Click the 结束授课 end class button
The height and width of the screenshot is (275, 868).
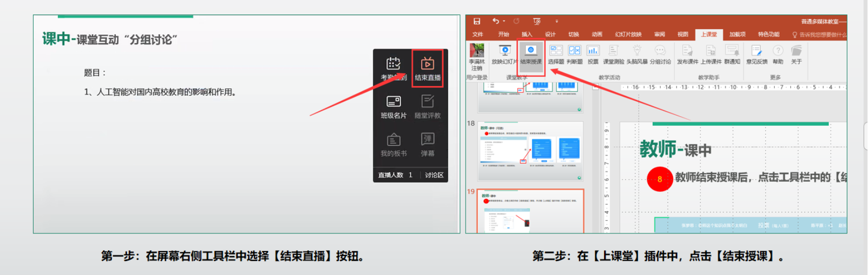(x=531, y=55)
